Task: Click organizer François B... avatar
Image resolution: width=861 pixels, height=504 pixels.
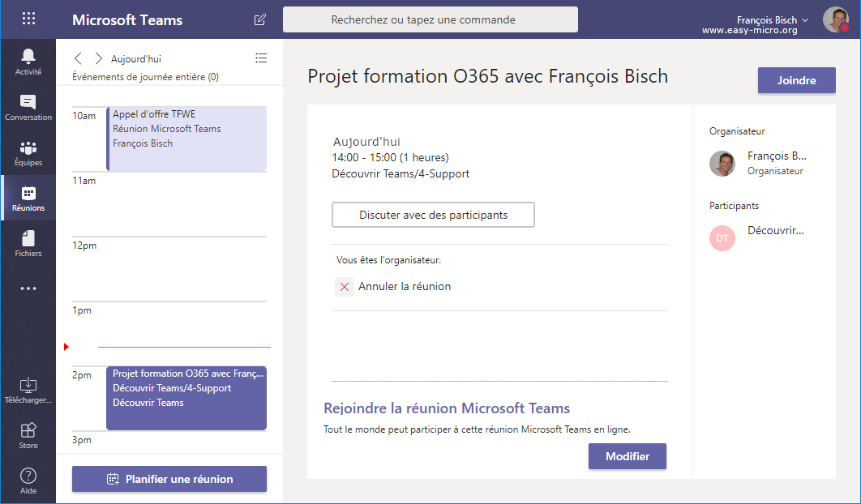Action: click(722, 164)
